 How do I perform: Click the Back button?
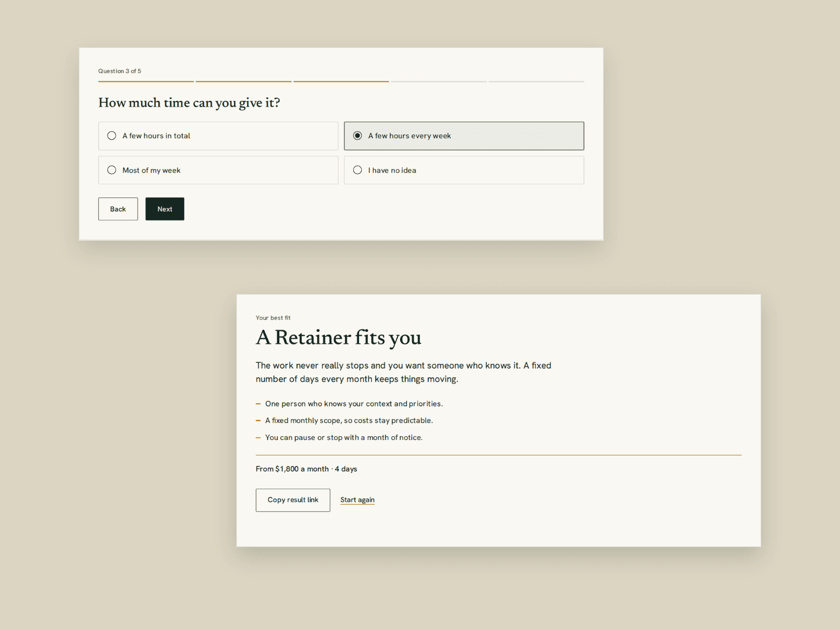(x=118, y=209)
